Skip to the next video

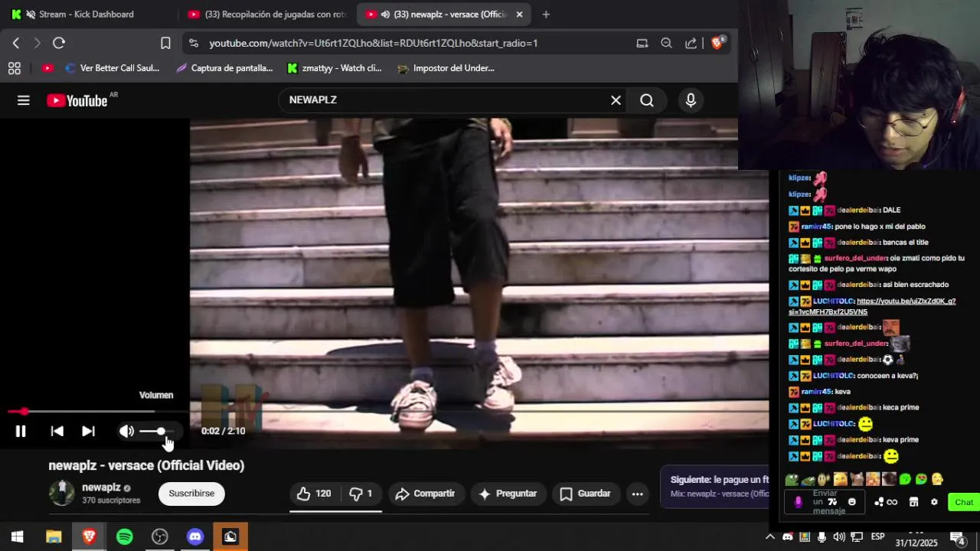pyautogui.click(x=88, y=431)
